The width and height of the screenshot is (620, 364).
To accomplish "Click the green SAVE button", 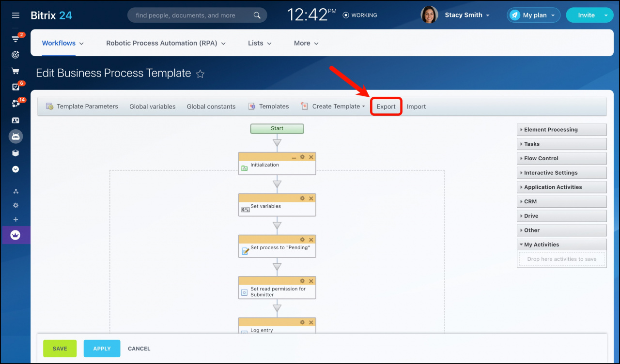I will click(x=60, y=349).
